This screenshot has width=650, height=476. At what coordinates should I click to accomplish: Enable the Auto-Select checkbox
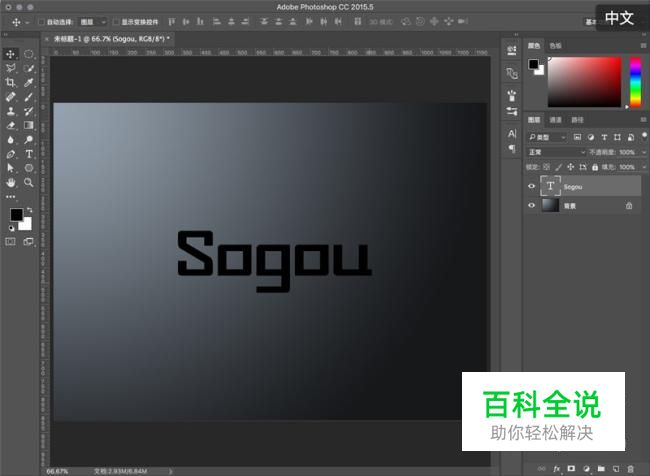click(41, 22)
